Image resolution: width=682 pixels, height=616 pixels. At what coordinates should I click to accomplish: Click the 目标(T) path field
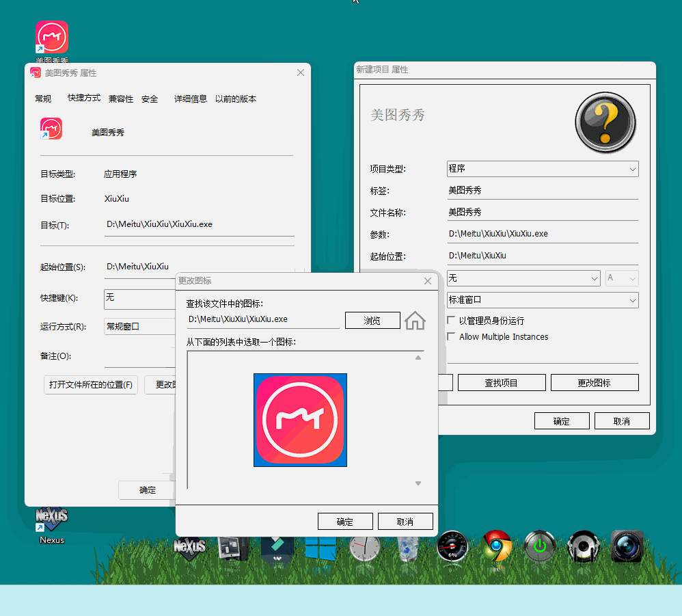pos(200,224)
